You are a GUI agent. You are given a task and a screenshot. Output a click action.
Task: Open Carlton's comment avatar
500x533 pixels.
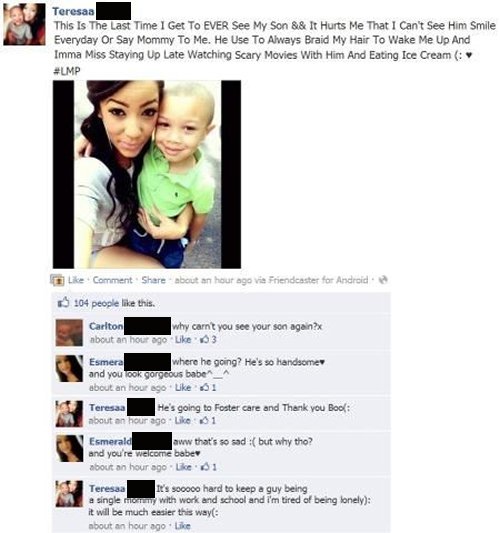pyautogui.click(x=69, y=332)
